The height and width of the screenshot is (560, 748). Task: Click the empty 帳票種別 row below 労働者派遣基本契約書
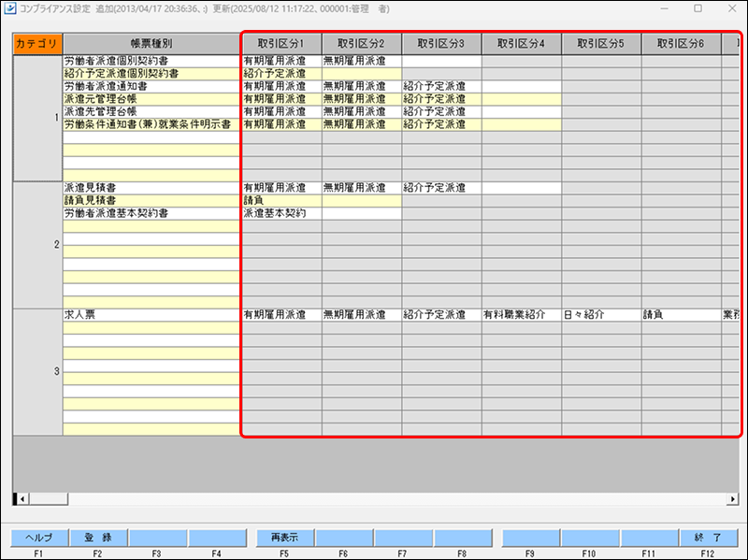[x=151, y=226]
